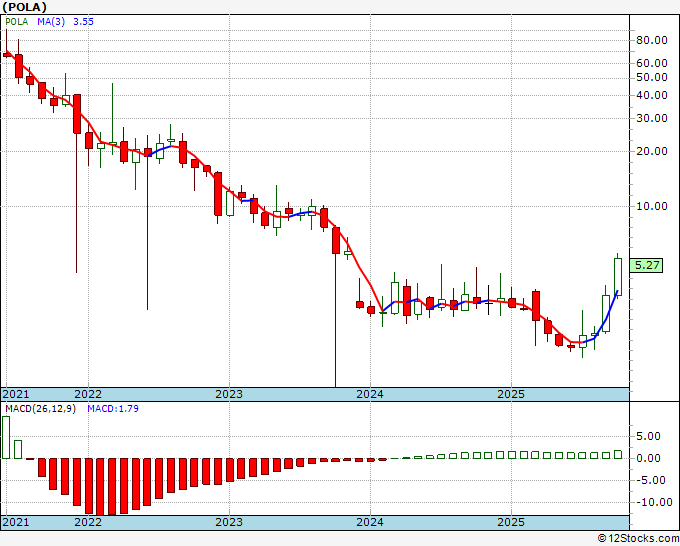This screenshot has height=546, width=680.
Task: Click 2022 on the MACD time axis
Action: (88, 522)
